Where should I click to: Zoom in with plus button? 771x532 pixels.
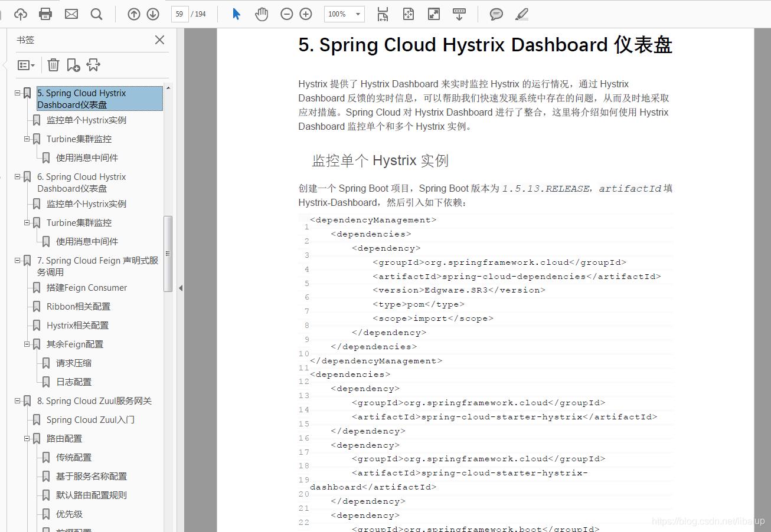306,14
